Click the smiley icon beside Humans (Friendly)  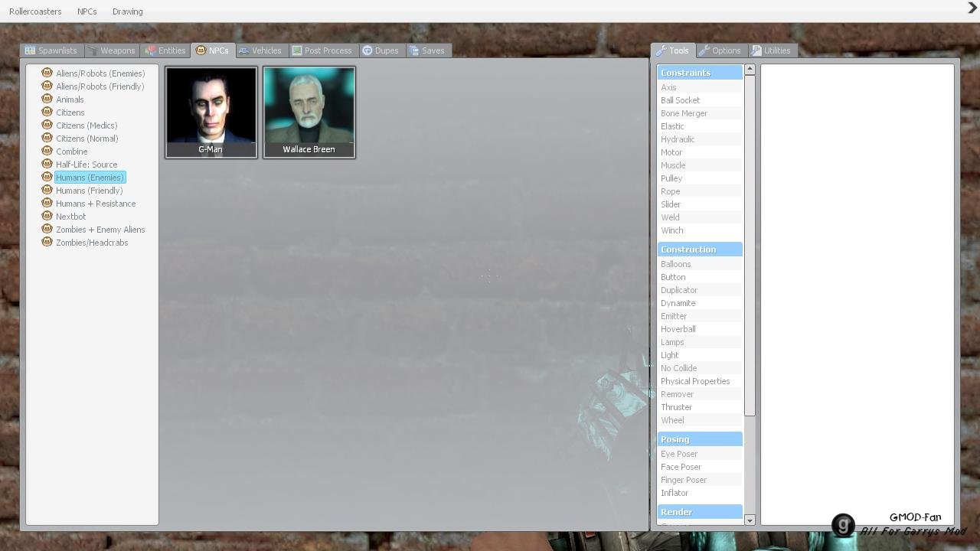pyautogui.click(x=47, y=190)
